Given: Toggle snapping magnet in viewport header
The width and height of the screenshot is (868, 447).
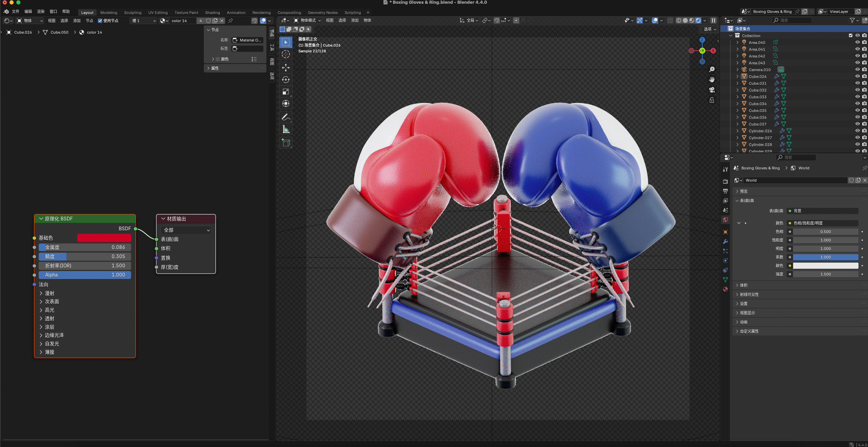Looking at the screenshot, I should (497, 20).
